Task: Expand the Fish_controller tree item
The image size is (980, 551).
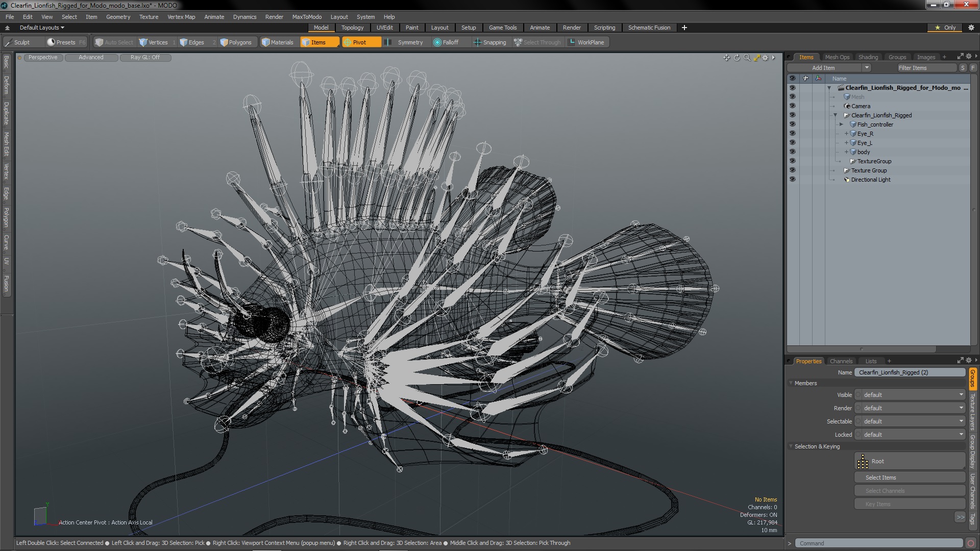Action: point(842,124)
